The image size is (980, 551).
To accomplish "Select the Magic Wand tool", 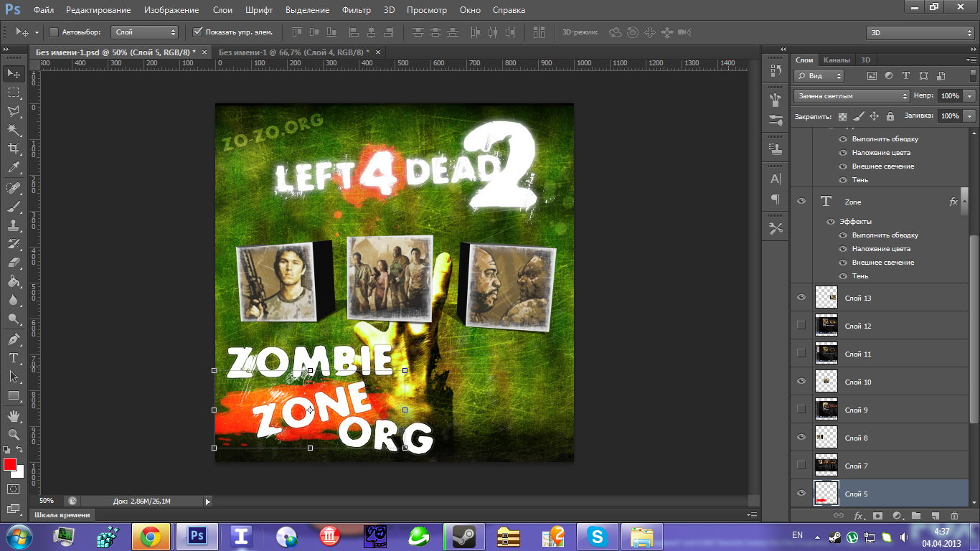I will [x=13, y=130].
